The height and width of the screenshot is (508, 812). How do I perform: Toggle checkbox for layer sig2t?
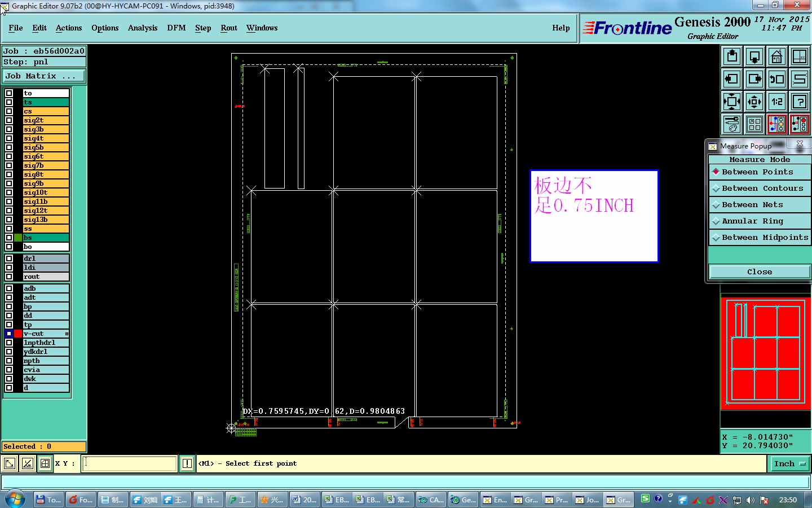pyautogui.click(x=9, y=120)
